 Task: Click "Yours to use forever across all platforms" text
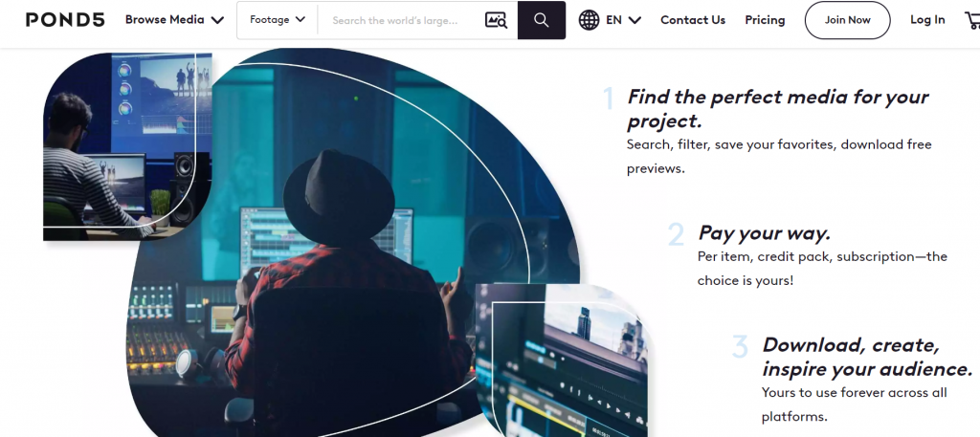click(854, 404)
